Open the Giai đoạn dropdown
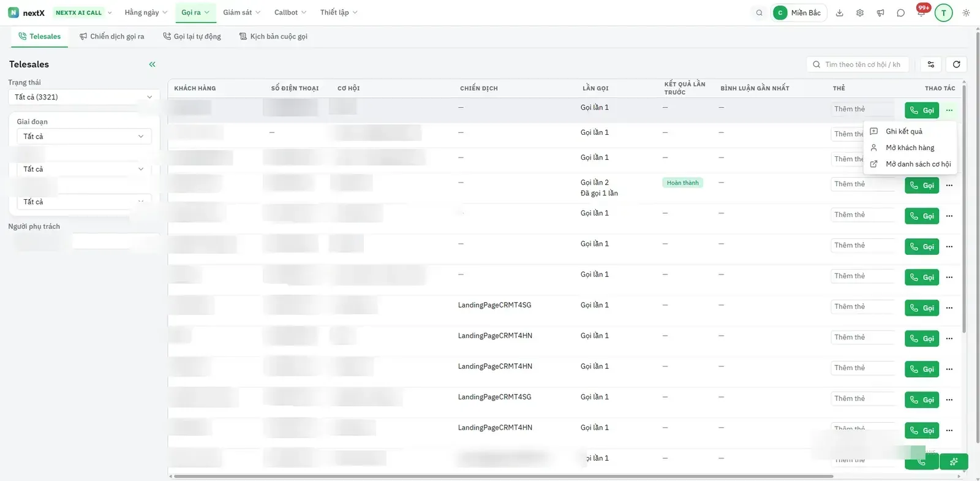The width and height of the screenshot is (980, 481). (x=84, y=137)
